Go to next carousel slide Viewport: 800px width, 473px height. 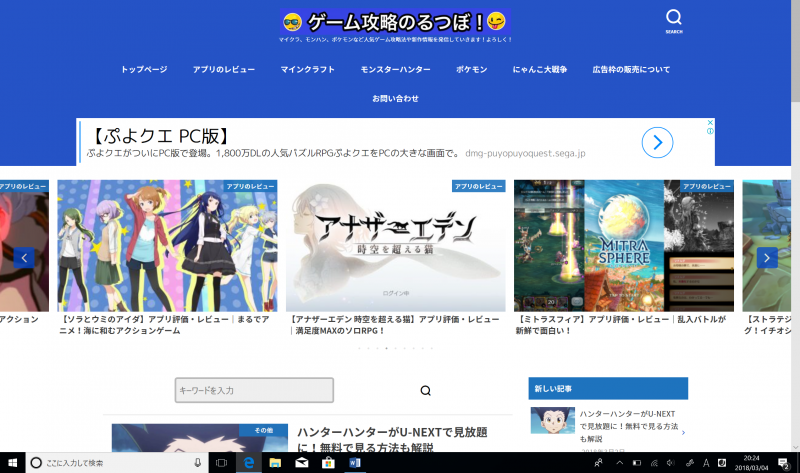pos(767,258)
